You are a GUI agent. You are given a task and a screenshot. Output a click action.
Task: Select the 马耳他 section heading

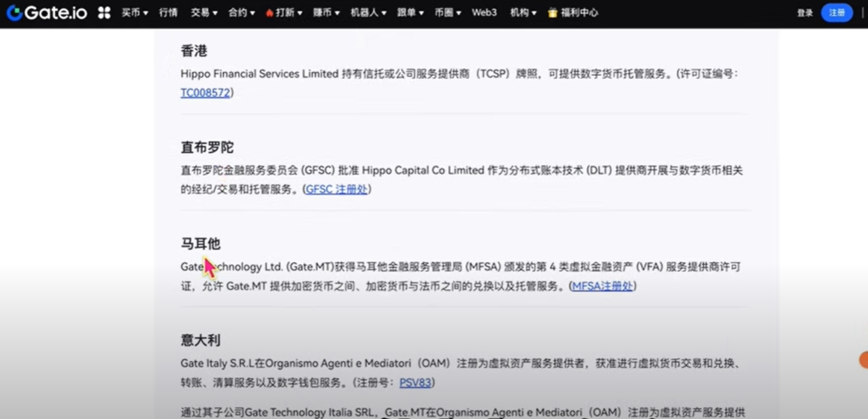coord(201,244)
